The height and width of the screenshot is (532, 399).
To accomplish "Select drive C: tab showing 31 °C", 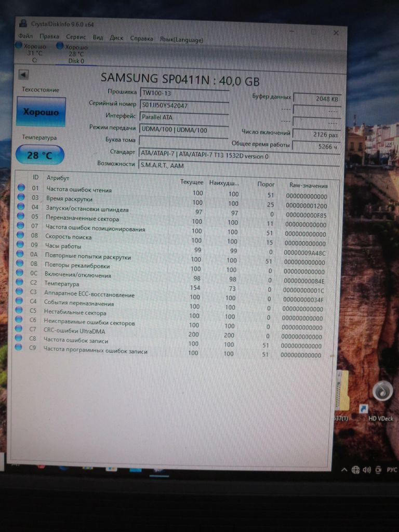I will 32,53.
